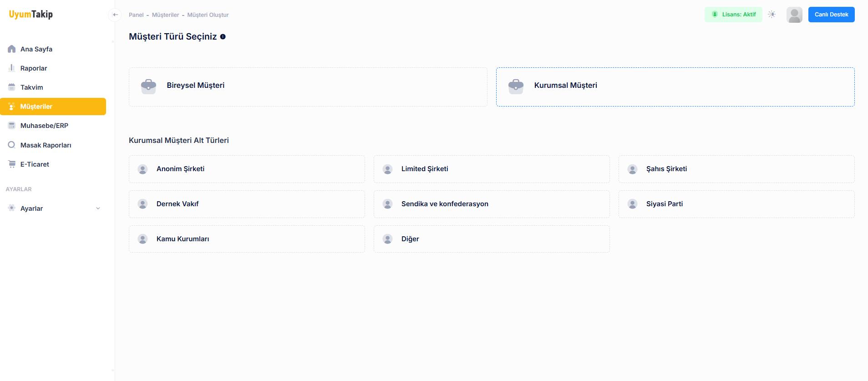Viewport: 868px width, 381px height.
Task: Click the Takvim calendar icon
Action: [x=12, y=87]
